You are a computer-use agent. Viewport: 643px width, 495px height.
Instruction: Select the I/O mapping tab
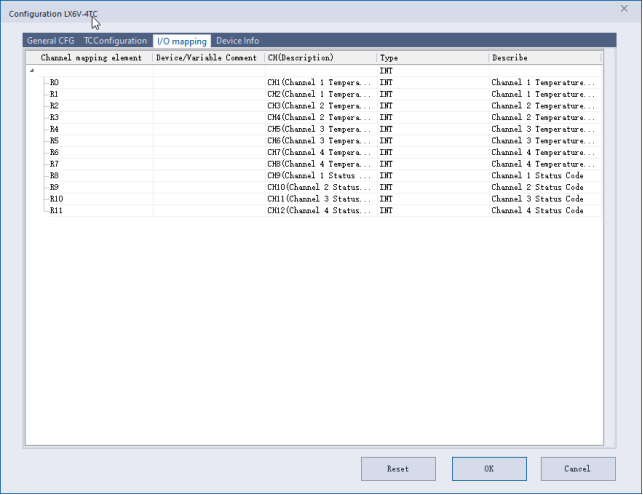[182, 41]
